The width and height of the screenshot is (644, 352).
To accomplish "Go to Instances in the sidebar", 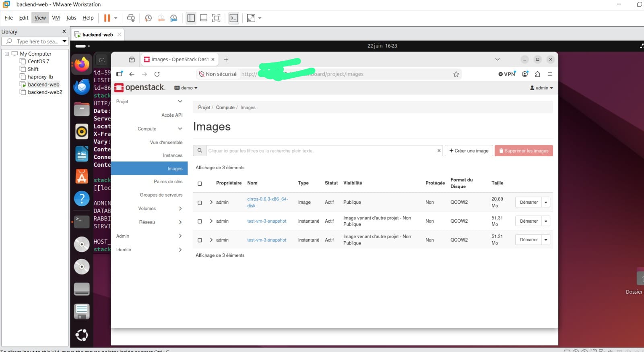I will pos(172,155).
